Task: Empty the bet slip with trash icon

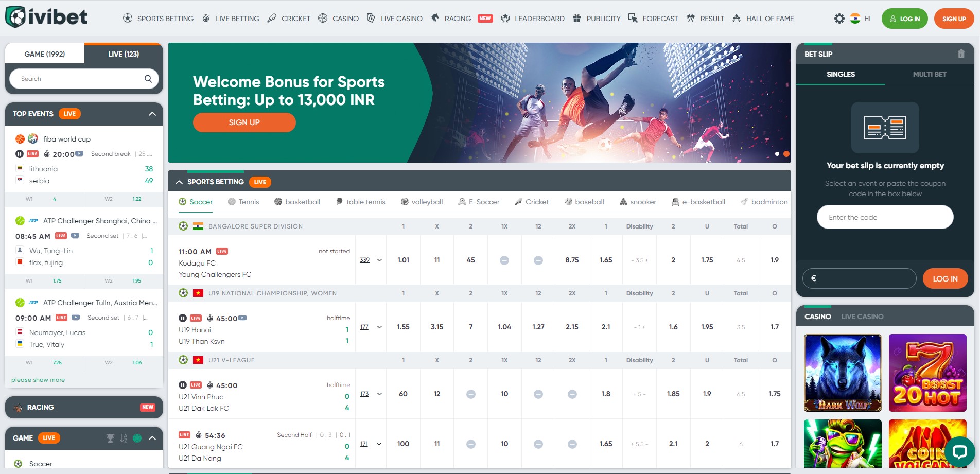Action: point(961,54)
